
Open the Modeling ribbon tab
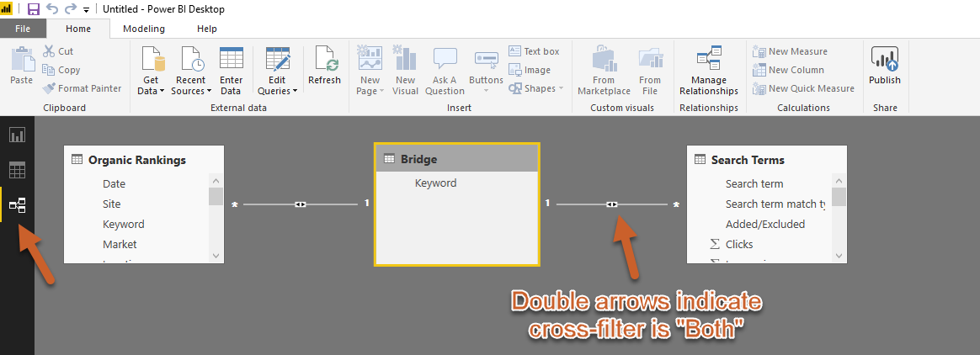coord(144,29)
